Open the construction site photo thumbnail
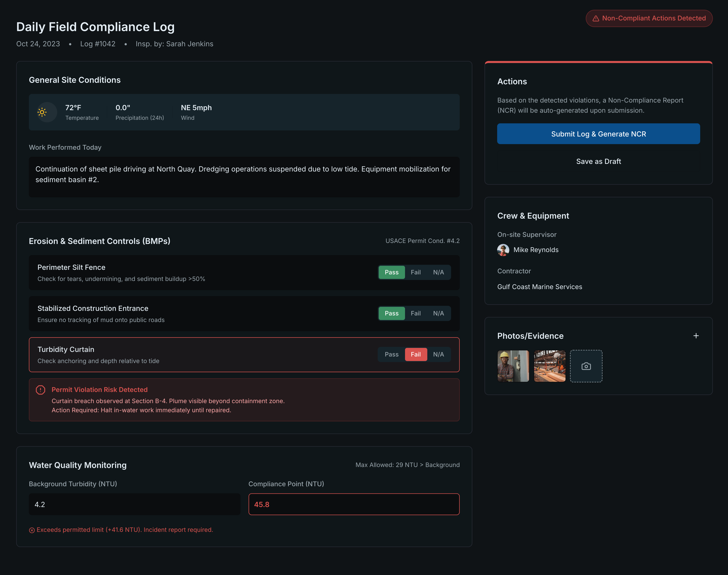Image resolution: width=728 pixels, height=575 pixels. 549,366
